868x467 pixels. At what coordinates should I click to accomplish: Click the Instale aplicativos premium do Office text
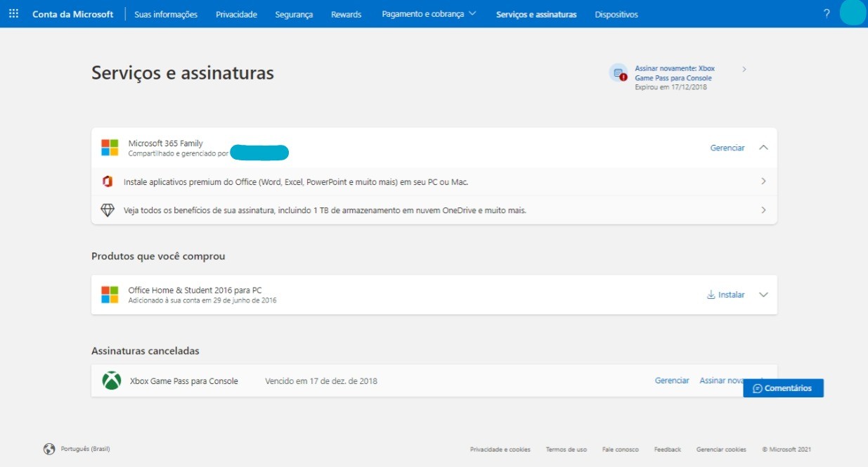(296, 182)
